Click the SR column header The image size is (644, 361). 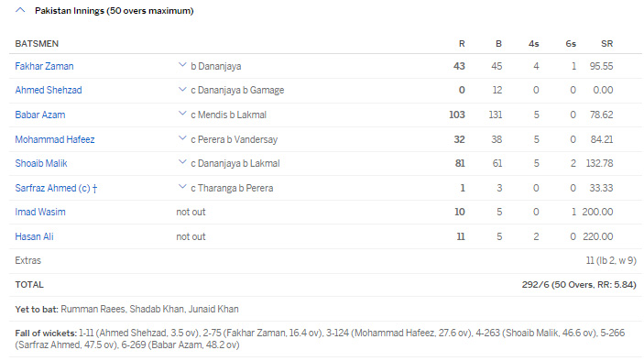click(607, 44)
